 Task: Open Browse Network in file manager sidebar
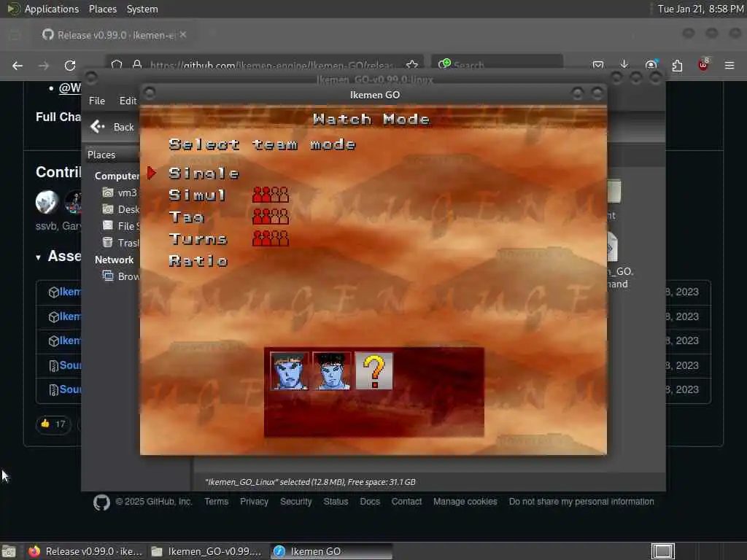coord(120,276)
